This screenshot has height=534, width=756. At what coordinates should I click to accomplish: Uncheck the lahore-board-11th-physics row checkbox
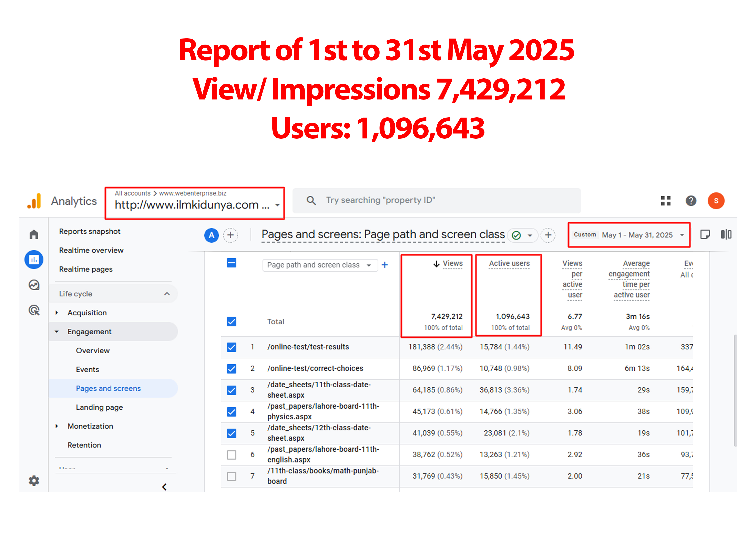(231, 412)
